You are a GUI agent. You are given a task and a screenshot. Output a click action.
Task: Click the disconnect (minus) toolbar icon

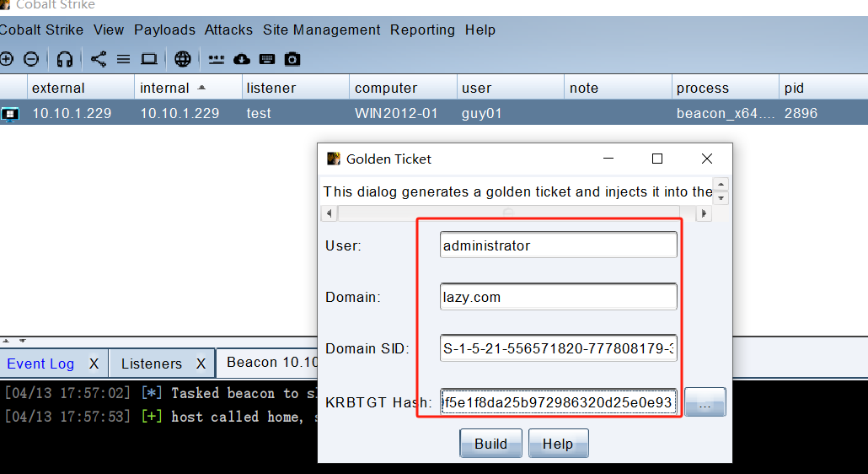tap(31, 59)
